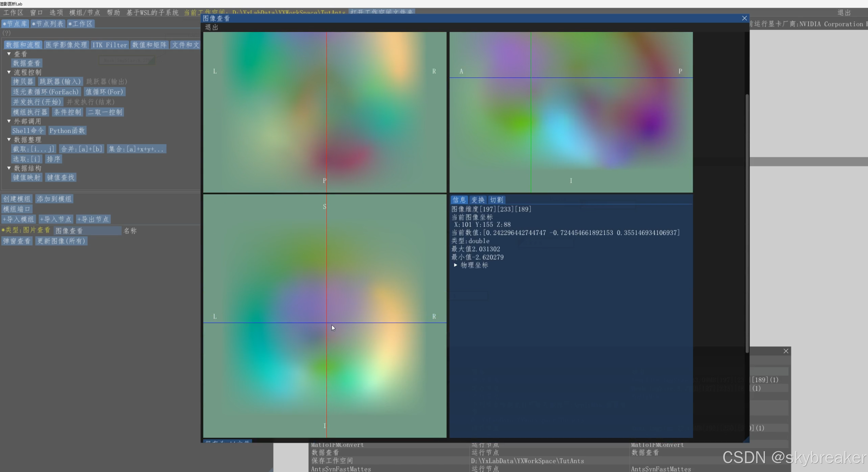Click 更新图像(所有) button
The width and height of the screenshot is (868, 472).
coord(61,241)
